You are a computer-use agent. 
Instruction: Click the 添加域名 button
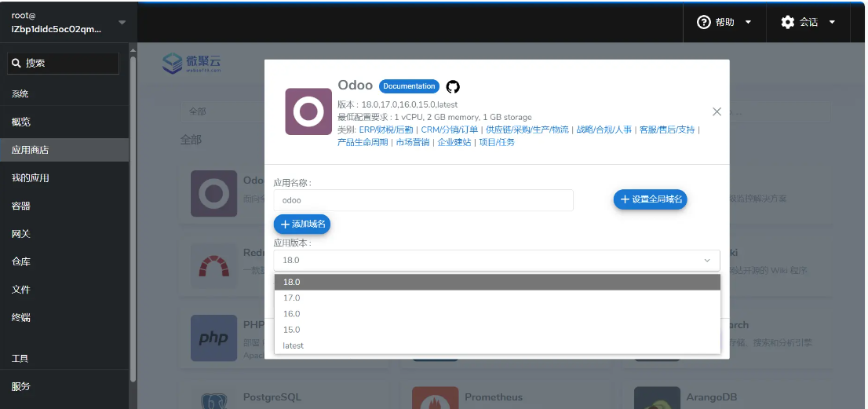coord(302,225)
